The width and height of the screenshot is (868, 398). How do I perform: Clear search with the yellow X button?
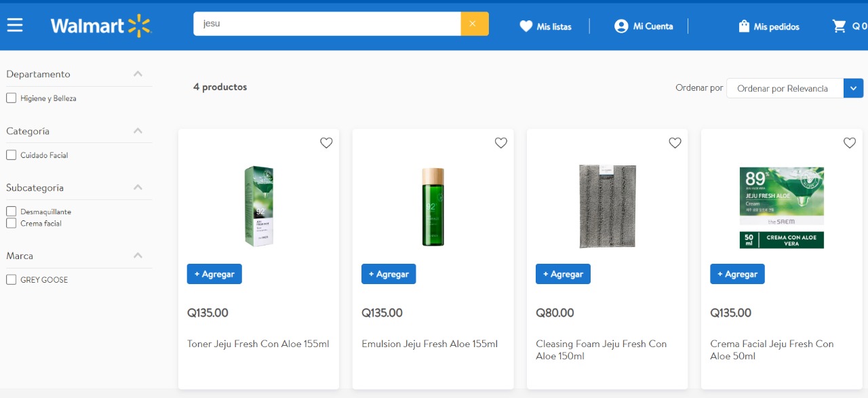tap(474, 24)
